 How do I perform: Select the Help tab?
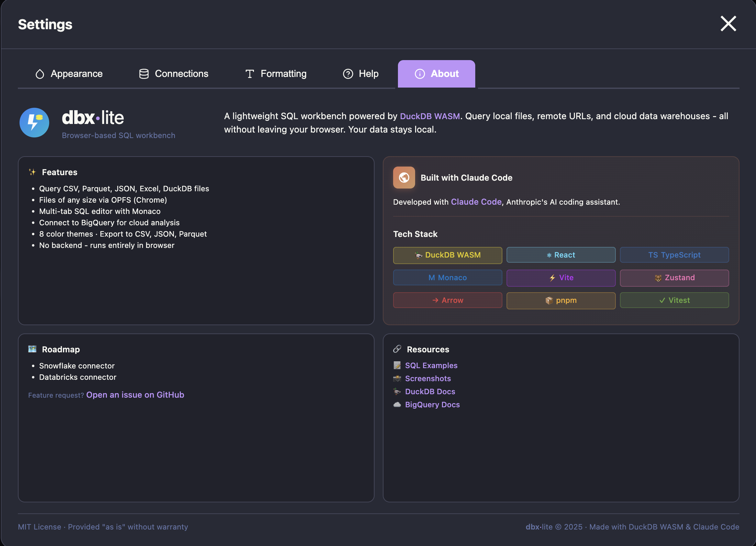tap(360, 74)
